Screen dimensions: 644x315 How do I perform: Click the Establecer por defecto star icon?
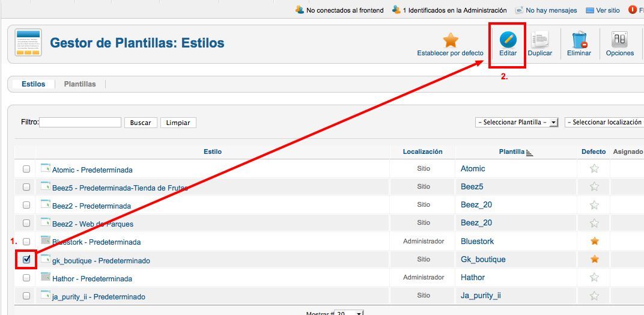[x=450, y=40]
